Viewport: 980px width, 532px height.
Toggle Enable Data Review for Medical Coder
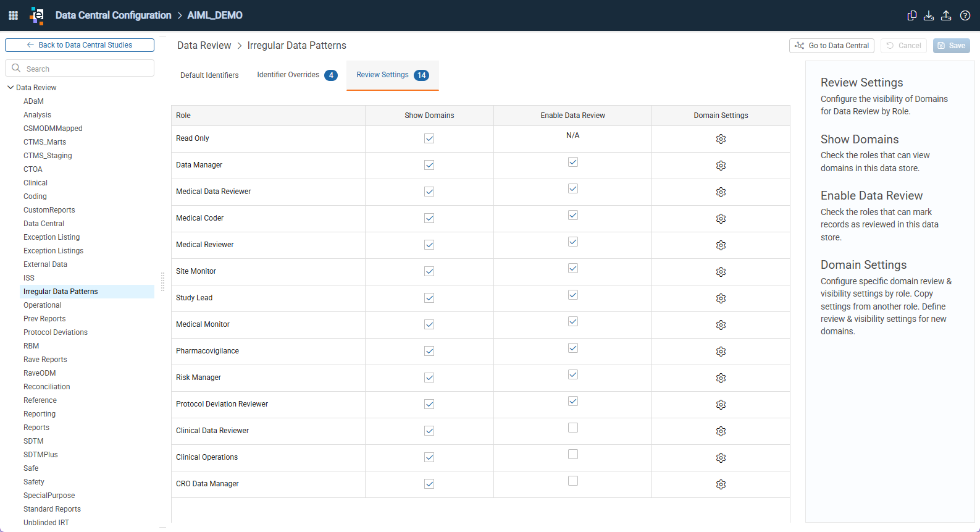point(573,215)
